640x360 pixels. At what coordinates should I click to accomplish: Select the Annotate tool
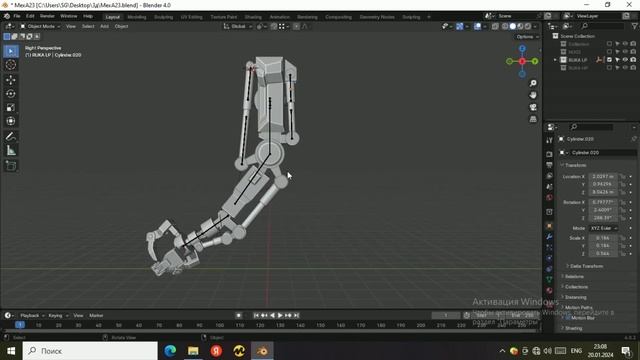11,137
